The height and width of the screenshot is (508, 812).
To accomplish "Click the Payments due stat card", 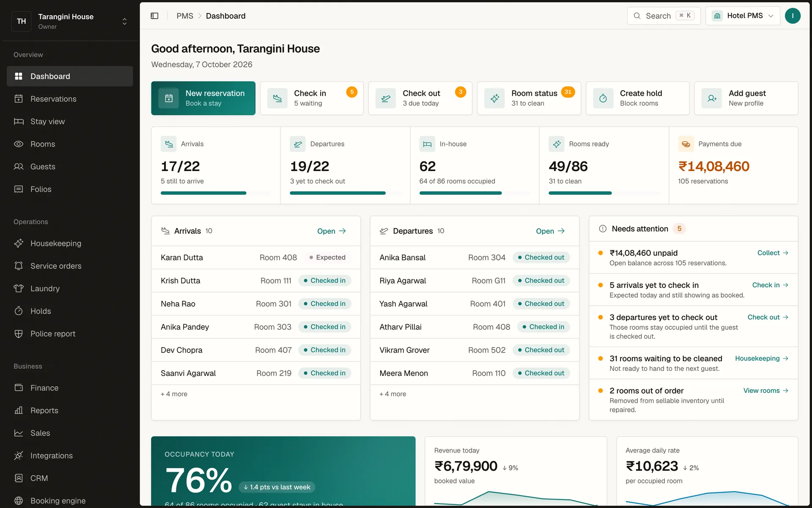I will tap(733, 166).
